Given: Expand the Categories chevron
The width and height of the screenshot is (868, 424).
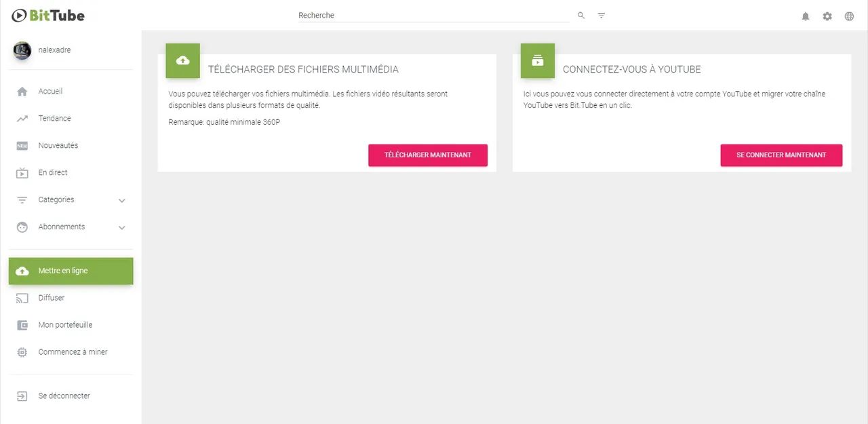Looking at the screenshot, I should (x=122, y=201).
